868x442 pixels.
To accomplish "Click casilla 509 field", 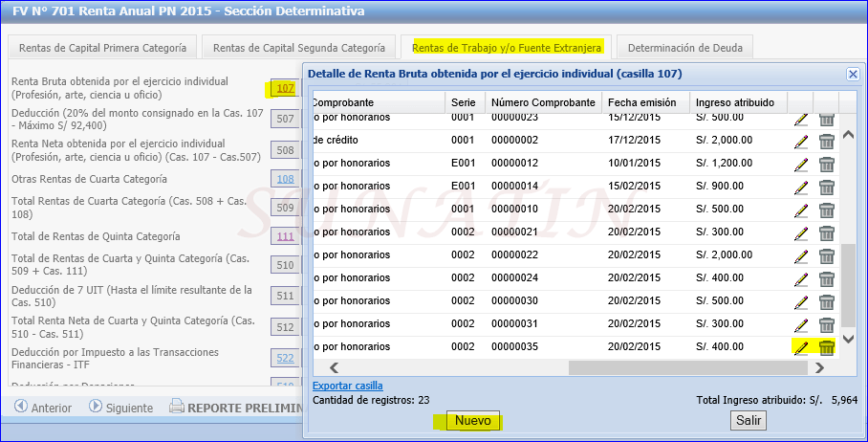I will click(285, 208).
